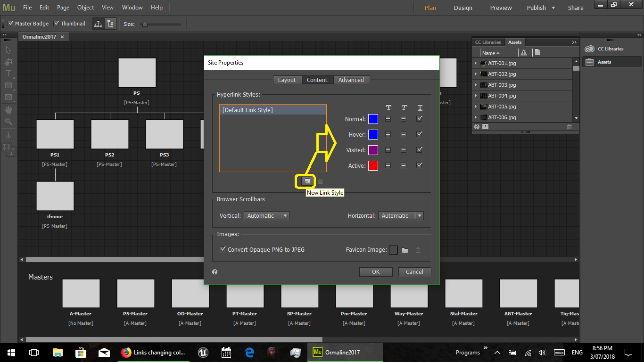Image resolution: width=644 pixels, height=362 pixels.
Task: Open the Window menu
Action: click(132, 8)
